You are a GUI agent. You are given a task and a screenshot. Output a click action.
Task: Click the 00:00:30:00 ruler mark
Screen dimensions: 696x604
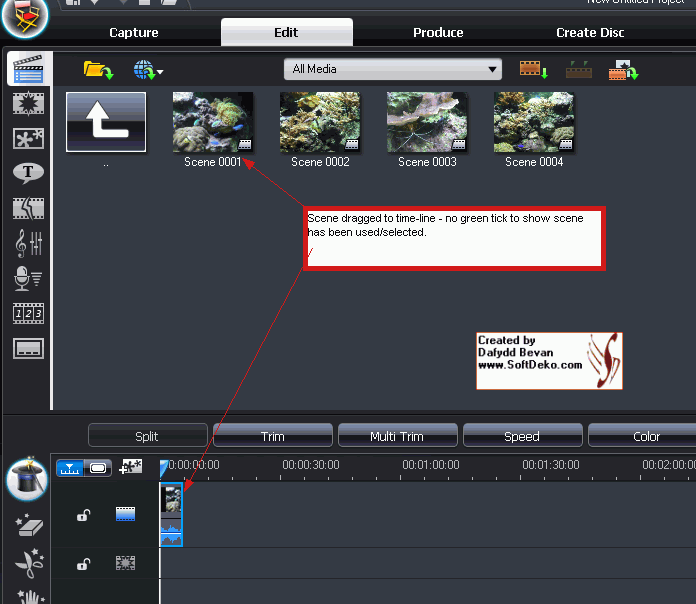click(x=311, y=465)
